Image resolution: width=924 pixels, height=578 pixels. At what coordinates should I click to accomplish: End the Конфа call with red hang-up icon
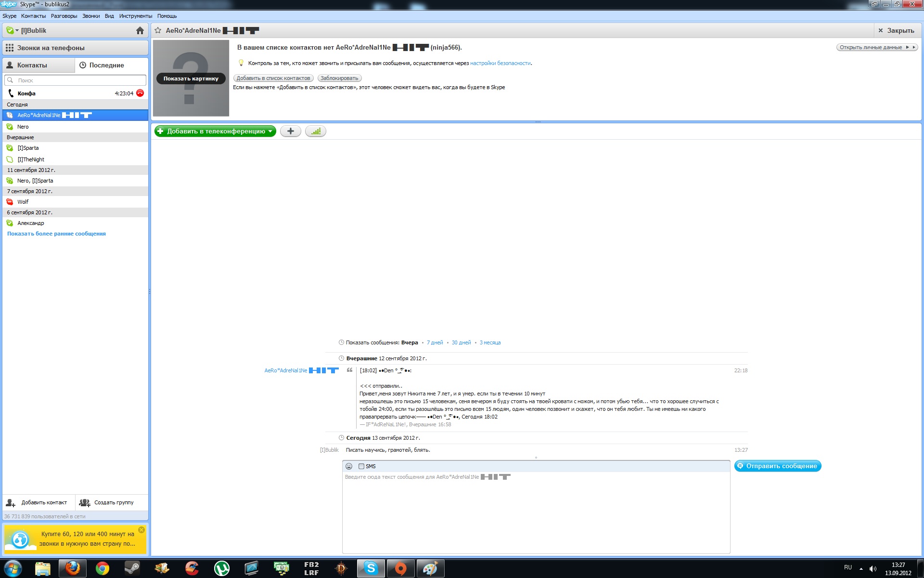tap(140, 93)
